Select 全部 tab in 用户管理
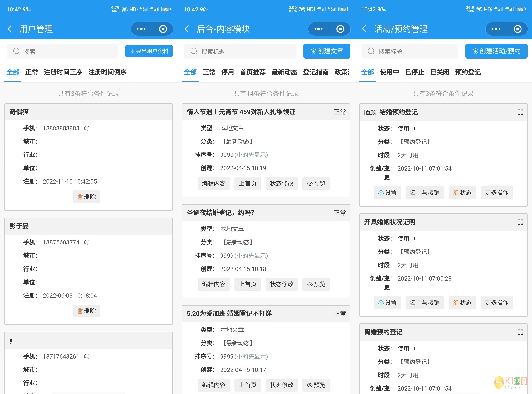 pyautogui.click(x=13, y=72)
